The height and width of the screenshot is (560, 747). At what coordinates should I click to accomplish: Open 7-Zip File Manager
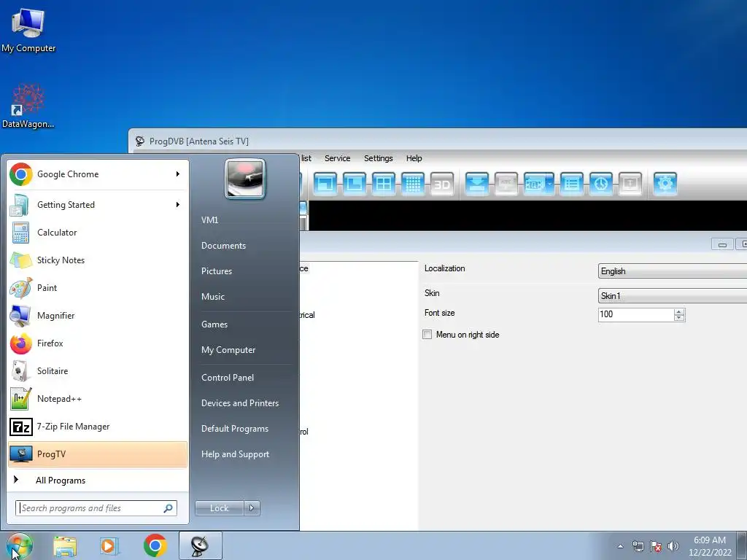coord(98,426)
